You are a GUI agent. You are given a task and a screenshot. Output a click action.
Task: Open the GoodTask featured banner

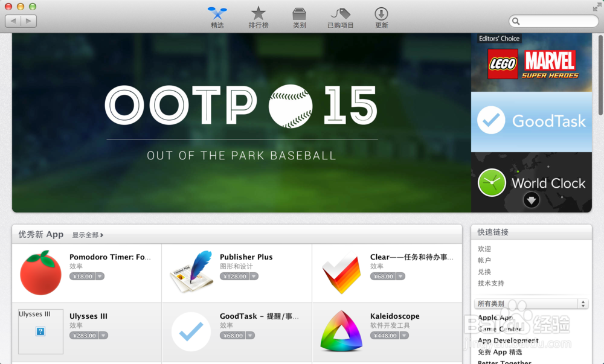click(531, 121)
